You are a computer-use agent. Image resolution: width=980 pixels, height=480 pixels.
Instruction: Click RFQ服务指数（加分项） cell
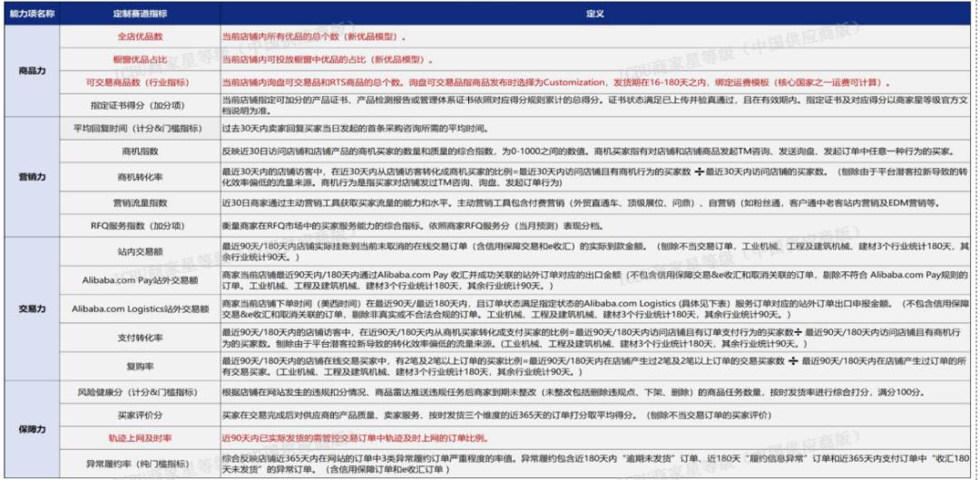tap(140, 225)
